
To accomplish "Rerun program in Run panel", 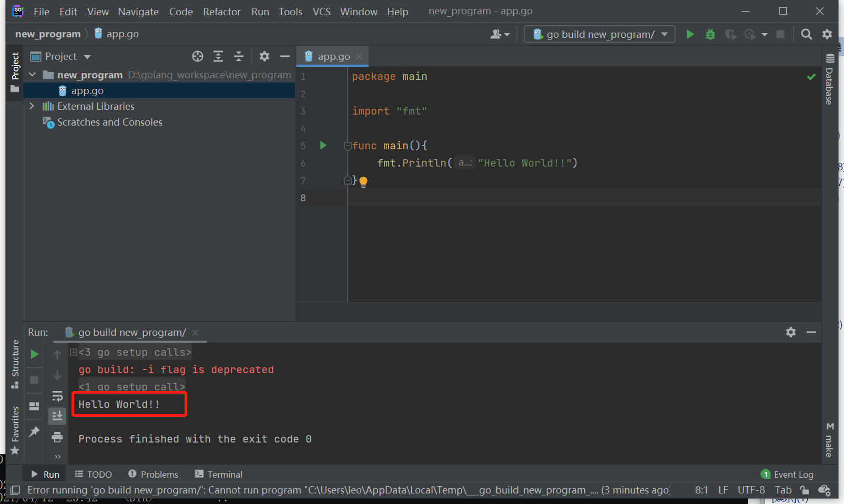I will click(34, 354).
